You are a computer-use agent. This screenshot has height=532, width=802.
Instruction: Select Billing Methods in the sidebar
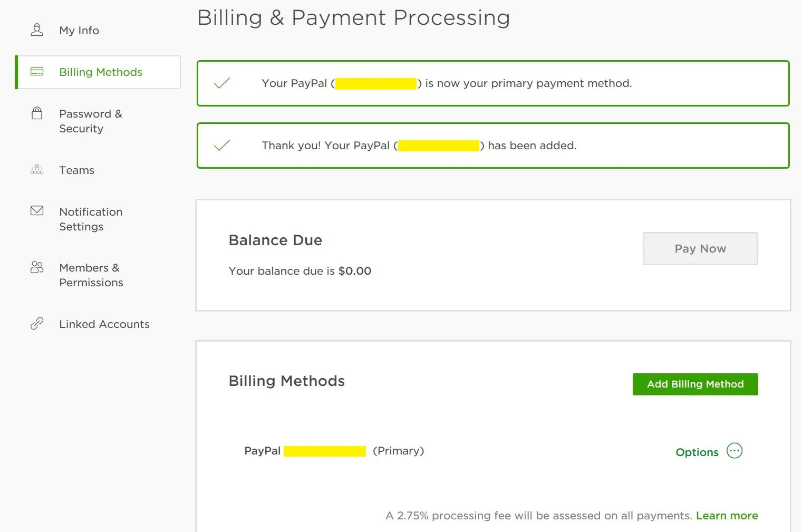click(x=98, y=72)
